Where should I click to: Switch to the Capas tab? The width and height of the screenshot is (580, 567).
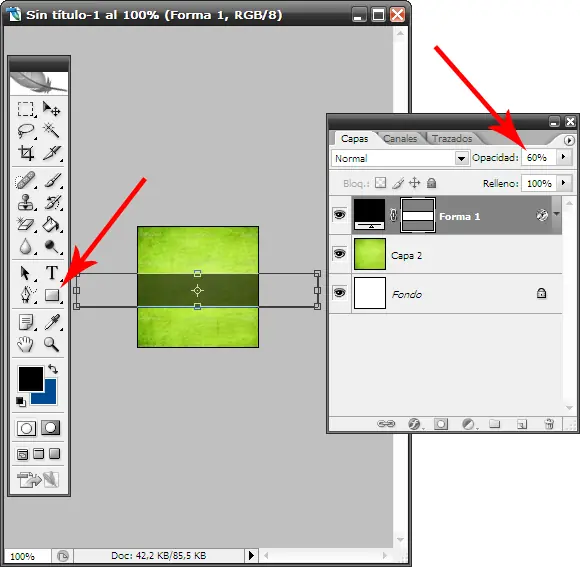tap(354, 139)
